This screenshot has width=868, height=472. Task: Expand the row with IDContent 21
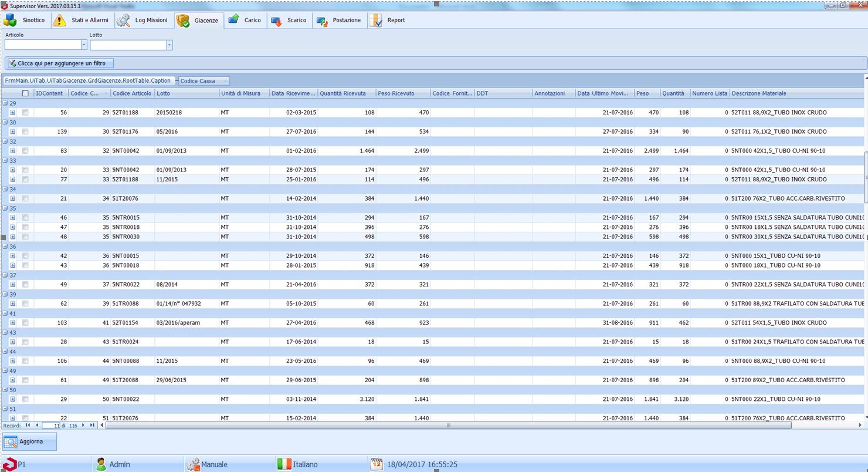tap(13, 198)
